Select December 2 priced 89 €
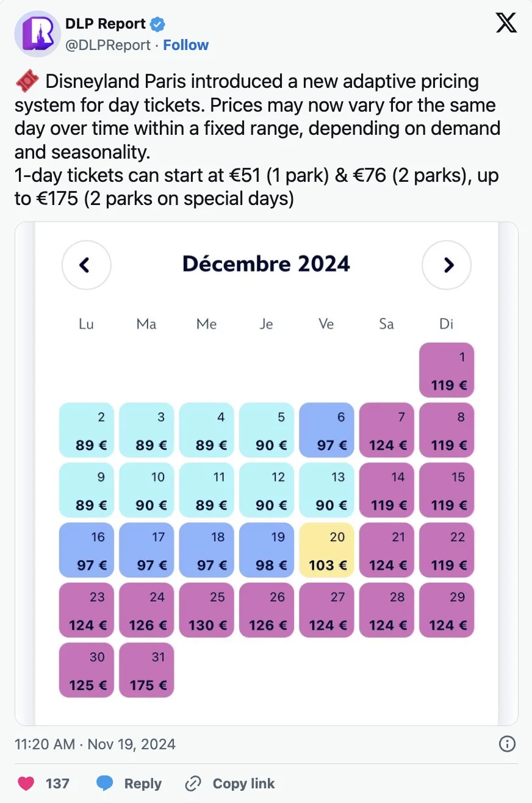 click(x=86, y=430)
